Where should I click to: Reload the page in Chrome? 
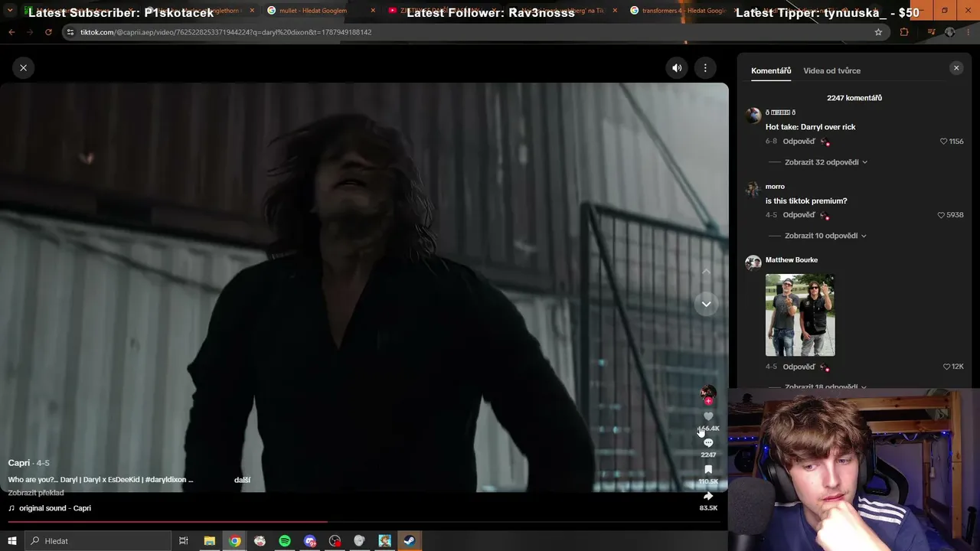point(48,32)
